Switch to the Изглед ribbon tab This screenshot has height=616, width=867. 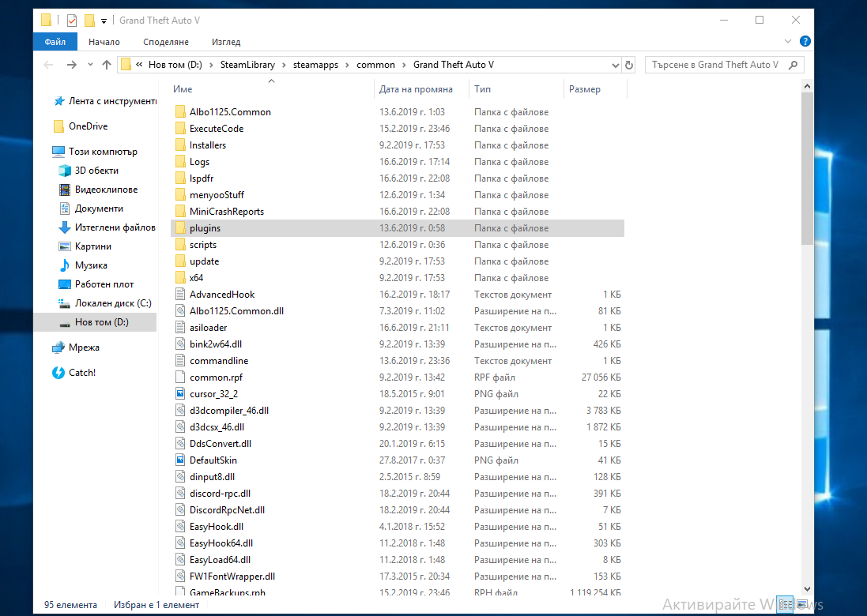click(226, 41)
